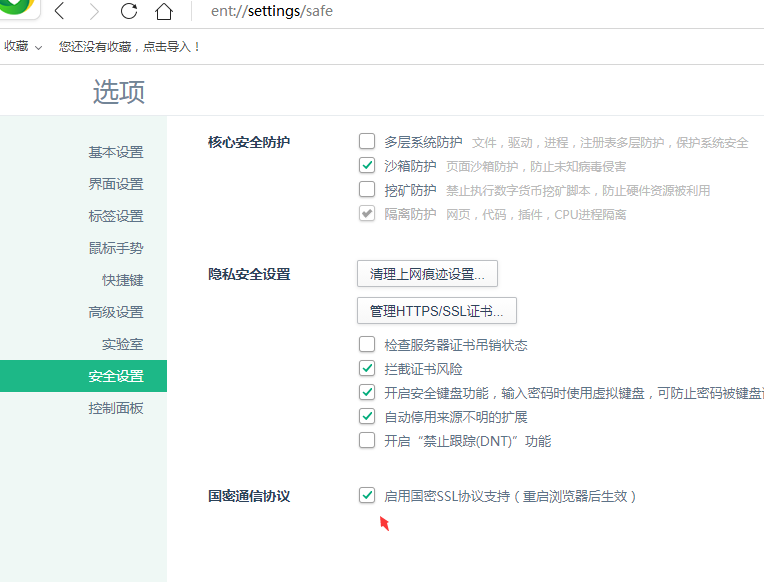Click the browser back arrow
Image resolution: width=764 pixels, height=582 pixels.
(60, 12)
